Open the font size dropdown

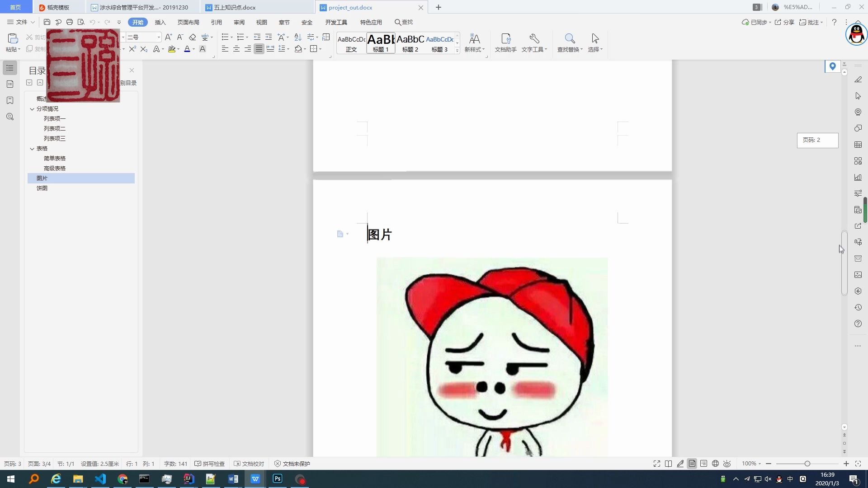click(x=159, y=37)
